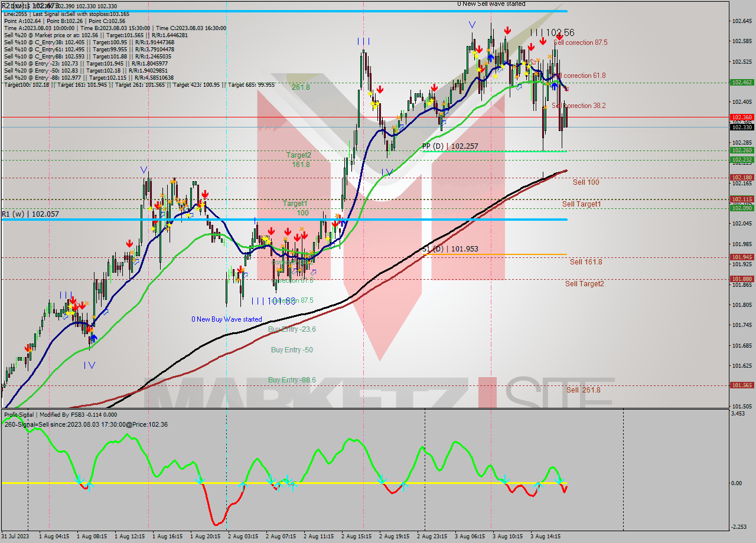Image resolution: width=756 pixels, height=543 pixels.
Task: Click the '260-Signal=Sell since:2023.08.03' text line
Action: coord(86,424)
